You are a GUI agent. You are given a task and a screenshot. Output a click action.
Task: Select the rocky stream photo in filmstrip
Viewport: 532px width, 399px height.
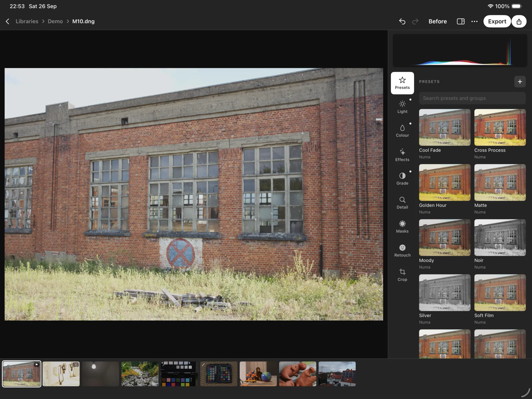(140, 374)
